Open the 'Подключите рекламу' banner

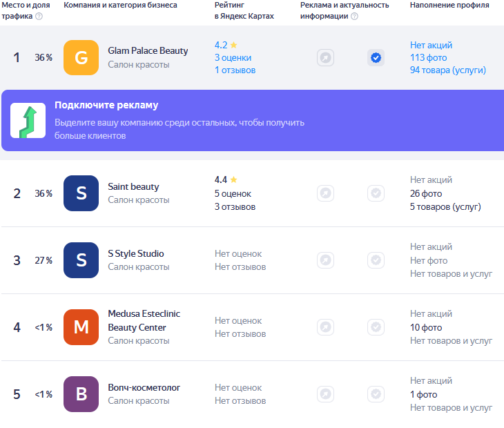(x=253, y=121)
